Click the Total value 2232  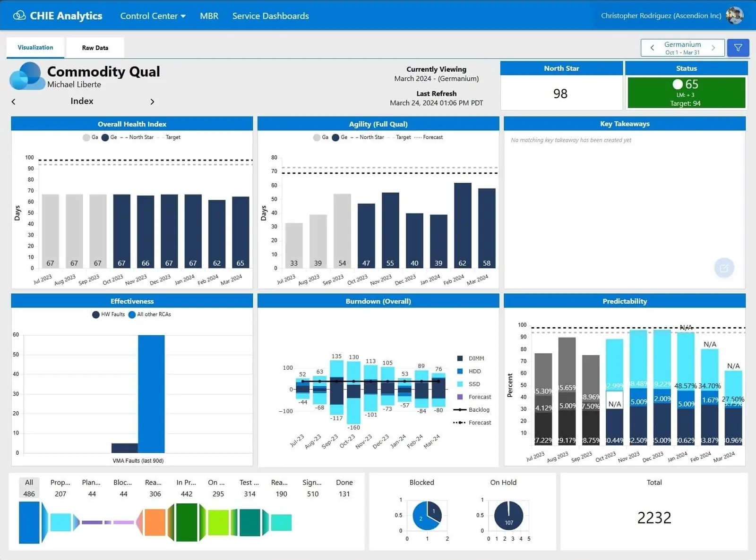[654, 518]
